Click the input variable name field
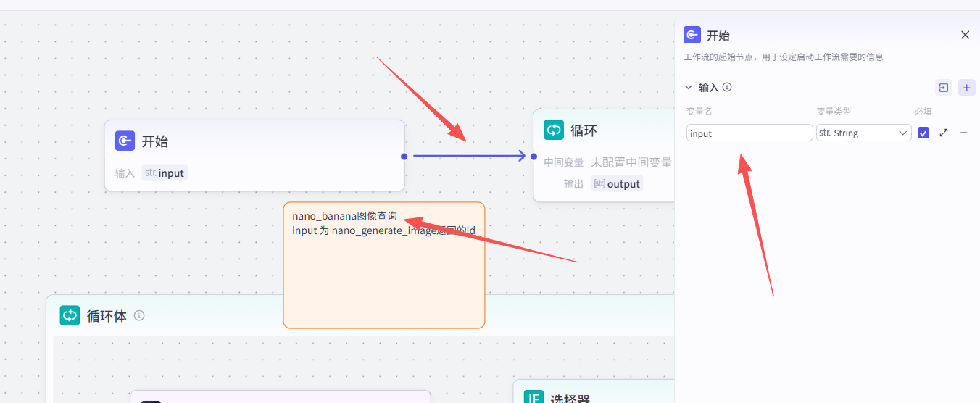 (x=749, y=133)
